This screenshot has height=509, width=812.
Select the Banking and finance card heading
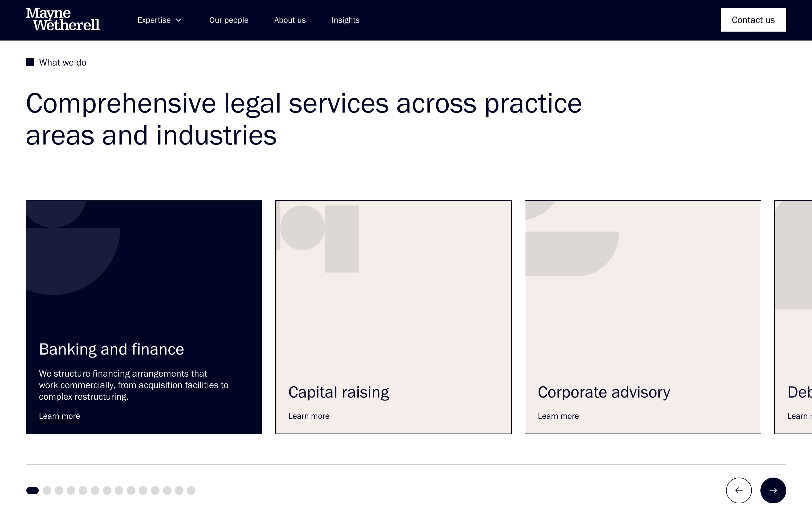tap(111, 349)
